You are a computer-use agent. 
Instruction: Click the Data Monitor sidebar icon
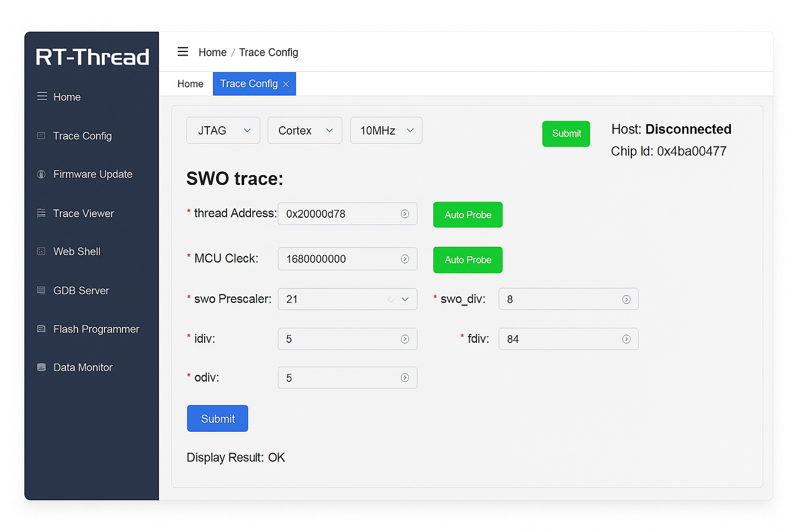coord(42,367)
